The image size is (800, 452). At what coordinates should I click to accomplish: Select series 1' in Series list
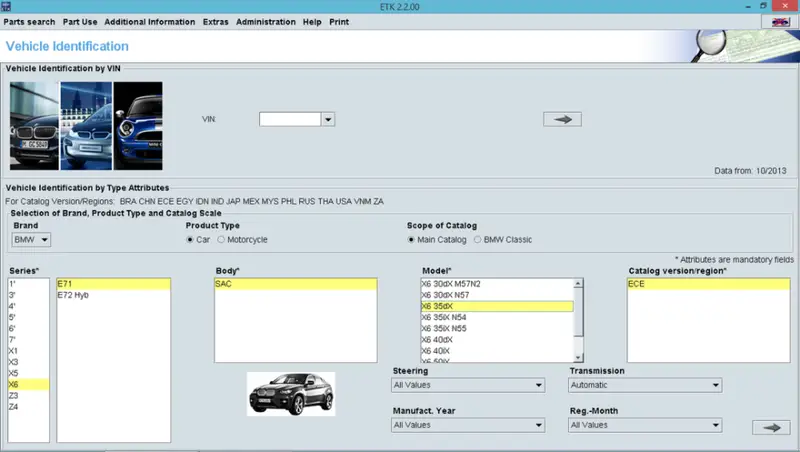29,284
